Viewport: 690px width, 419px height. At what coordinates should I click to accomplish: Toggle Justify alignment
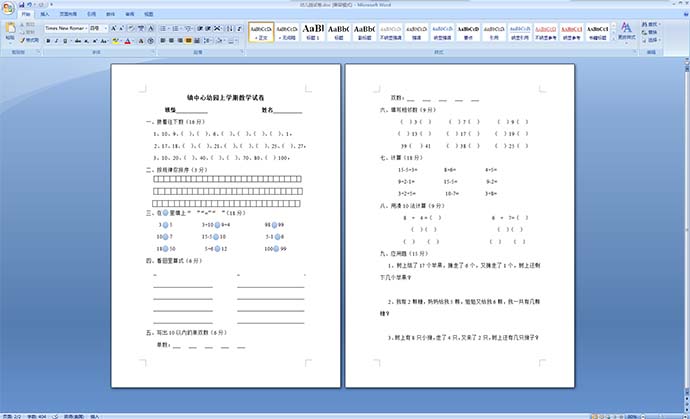188,40
